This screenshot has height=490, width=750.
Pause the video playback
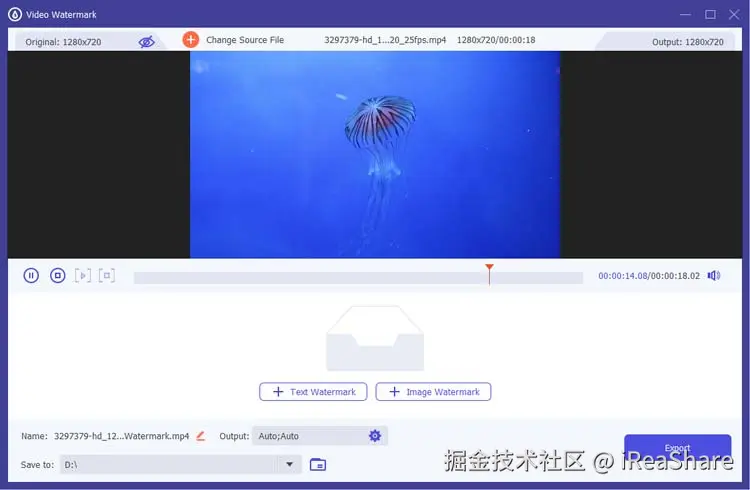pos(31,276)
